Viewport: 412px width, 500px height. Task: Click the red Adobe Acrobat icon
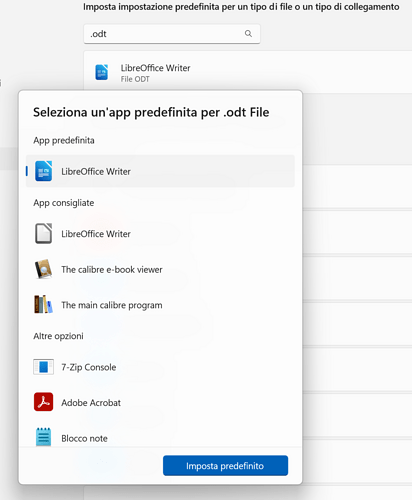(x=43, y=402)
